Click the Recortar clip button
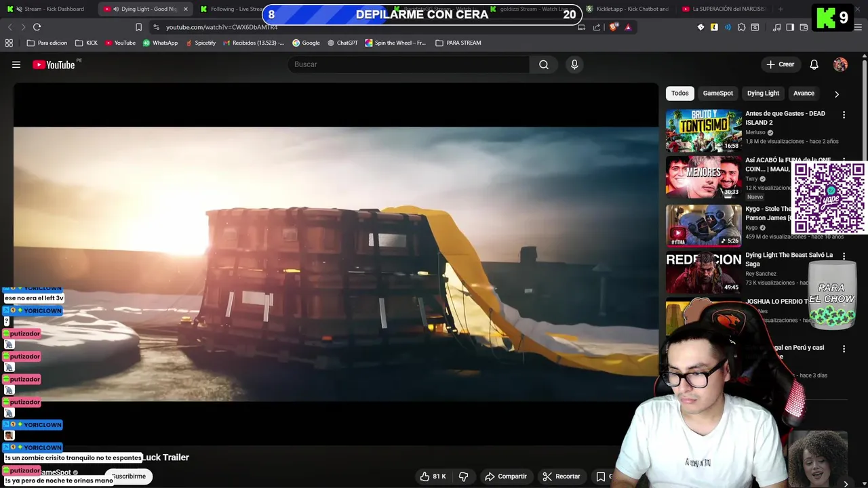 point(561,476)
